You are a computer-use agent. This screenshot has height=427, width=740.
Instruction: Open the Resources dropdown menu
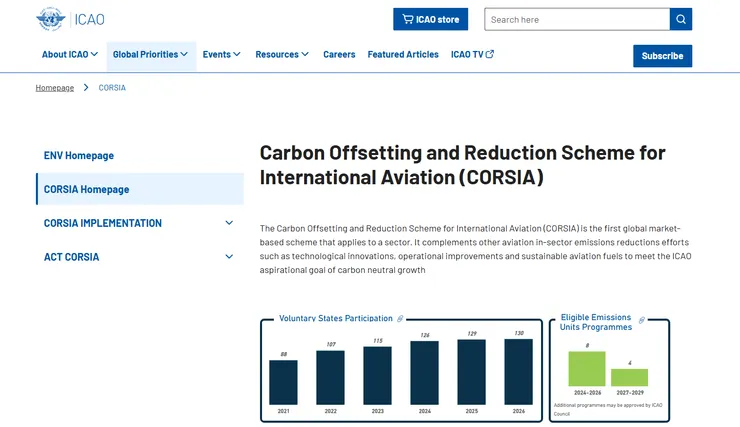click(x=282, y=55)
